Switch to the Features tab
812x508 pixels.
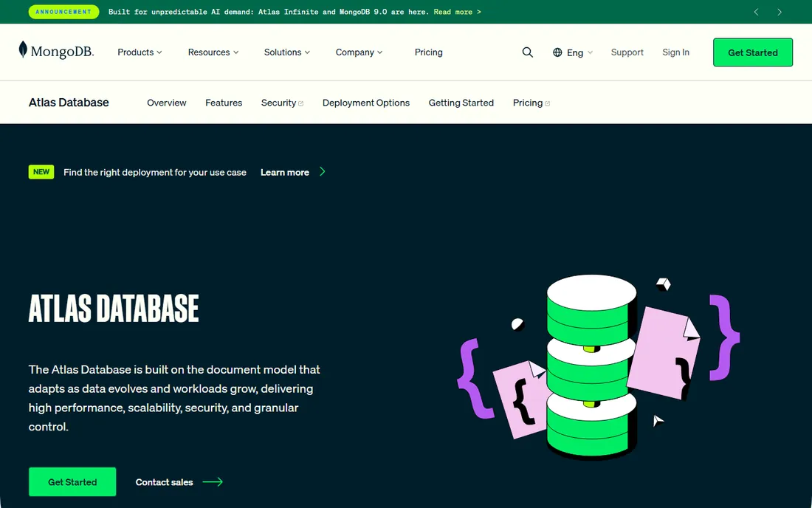[x=224, y=103]
